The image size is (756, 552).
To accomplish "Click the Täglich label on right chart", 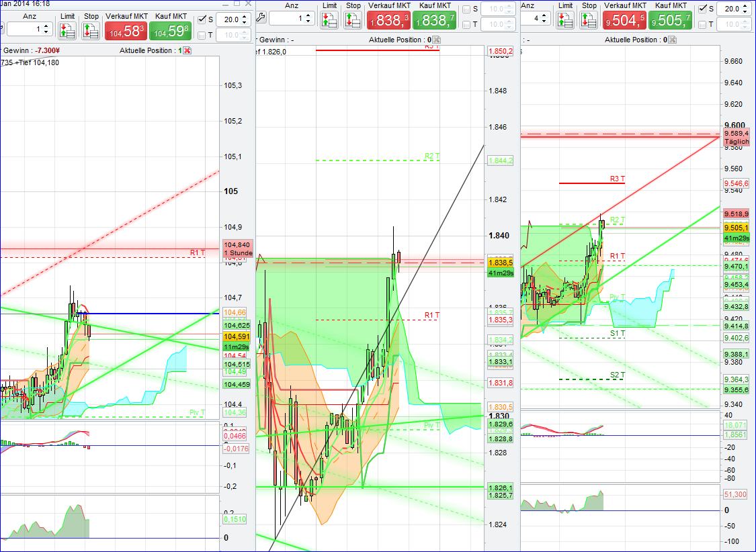I will [737, 142].
